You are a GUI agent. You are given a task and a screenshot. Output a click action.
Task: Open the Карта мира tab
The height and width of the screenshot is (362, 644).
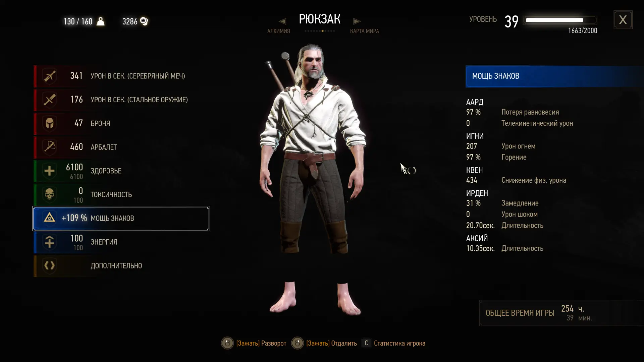coord(365,31)
